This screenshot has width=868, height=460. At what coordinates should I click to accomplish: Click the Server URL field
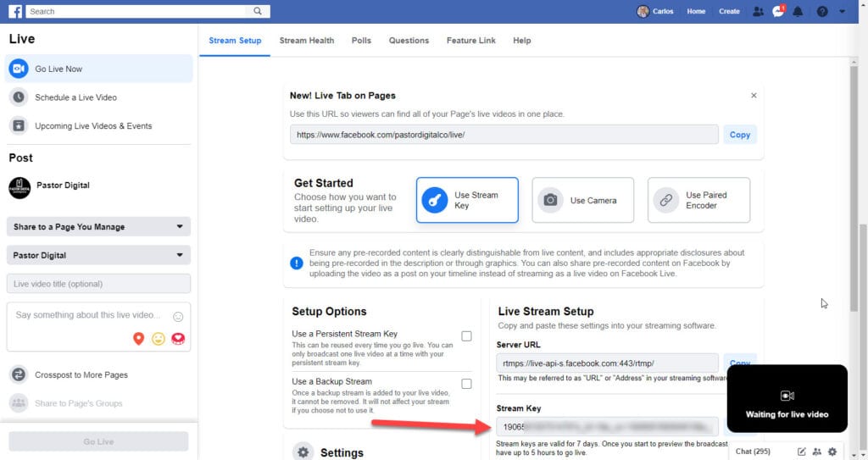click(x=607, y=363)
